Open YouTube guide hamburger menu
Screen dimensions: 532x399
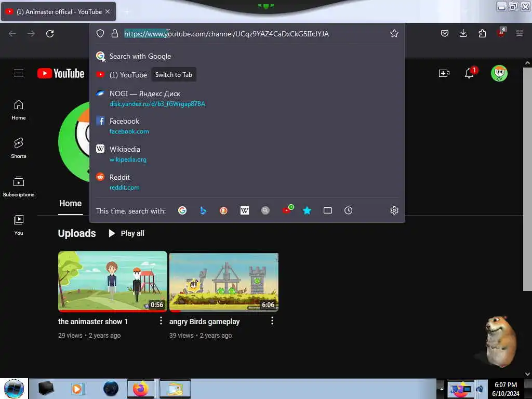click(x=19, y=73)
